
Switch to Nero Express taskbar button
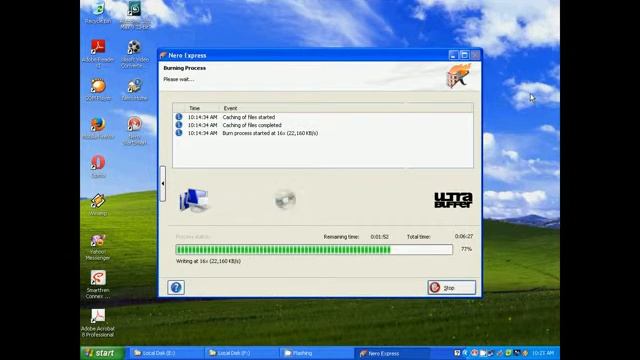pos(392,353)
